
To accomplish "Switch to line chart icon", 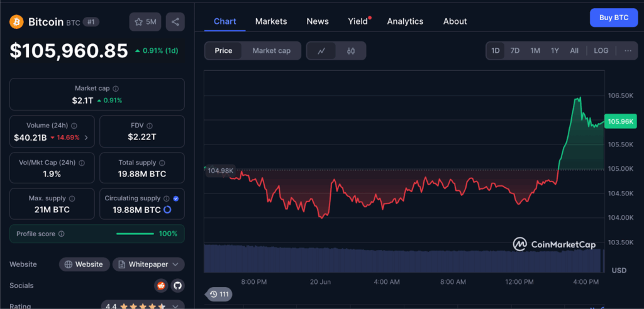I will point(321,51).
